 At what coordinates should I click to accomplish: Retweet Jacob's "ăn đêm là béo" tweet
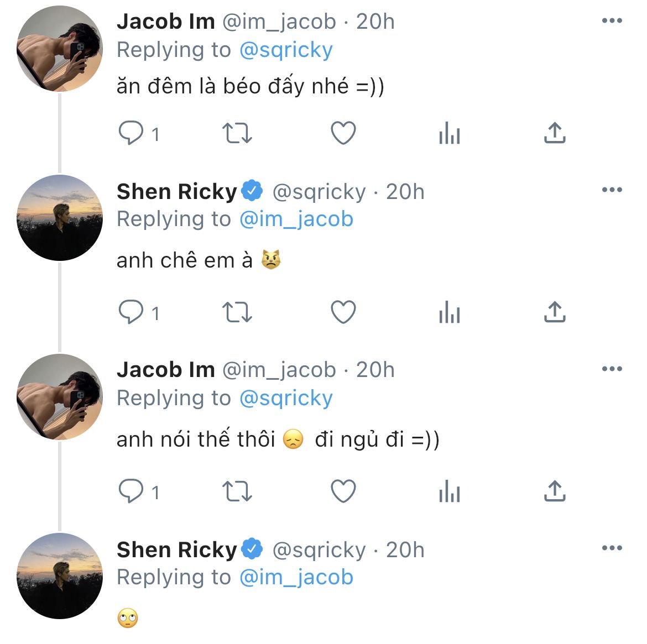(x=237, y=133)
